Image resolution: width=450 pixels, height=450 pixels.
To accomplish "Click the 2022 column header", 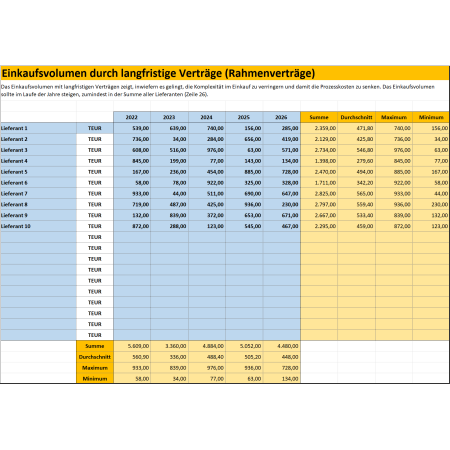I will point(132,117).
